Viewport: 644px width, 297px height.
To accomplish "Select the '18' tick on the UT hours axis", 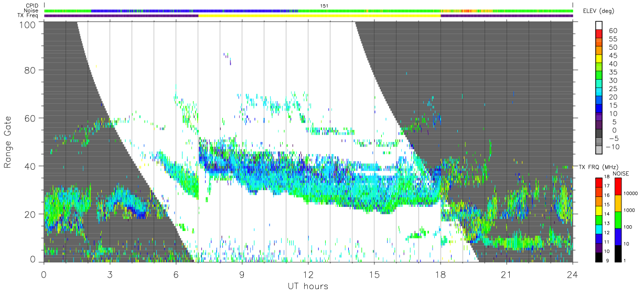I will 440,274.
